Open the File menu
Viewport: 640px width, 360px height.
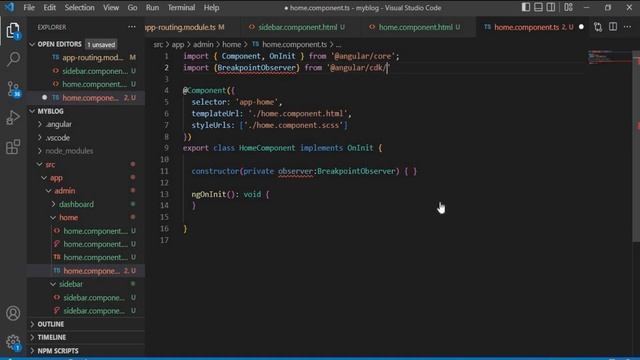click(x=29, y=7)
